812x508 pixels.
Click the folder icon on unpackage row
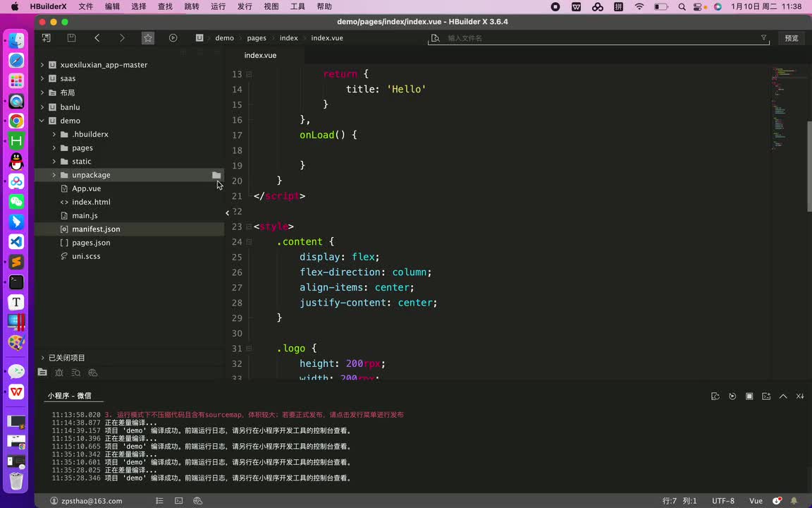216,175
